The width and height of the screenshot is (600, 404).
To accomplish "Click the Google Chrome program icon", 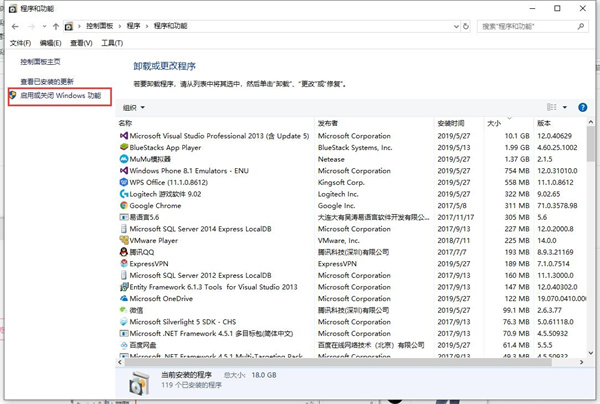I will (x=123, y=204).
